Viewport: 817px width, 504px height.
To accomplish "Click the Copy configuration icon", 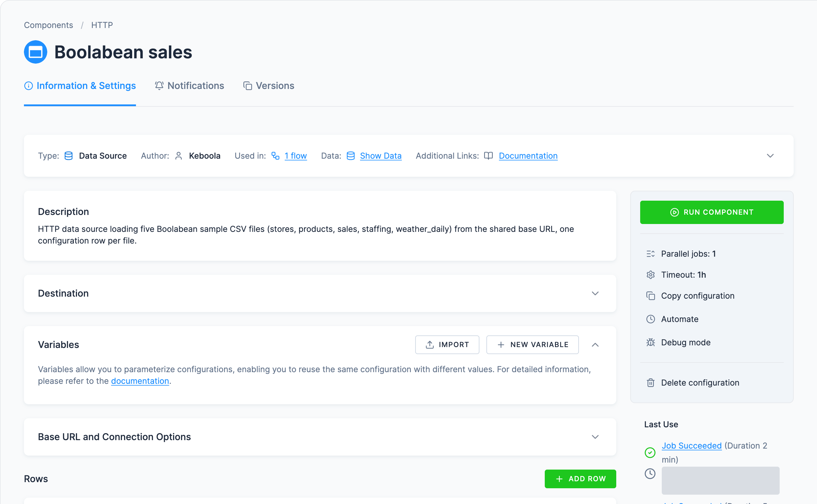I will (650, 296).
